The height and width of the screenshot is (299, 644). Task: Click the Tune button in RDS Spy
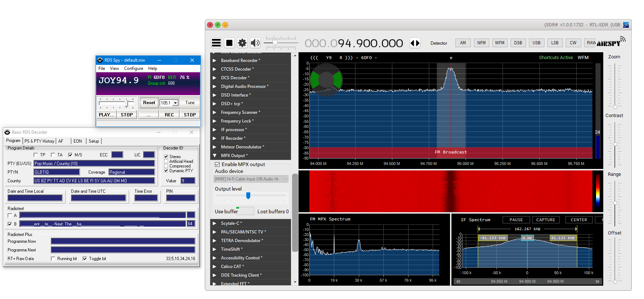tap(190, 103)
